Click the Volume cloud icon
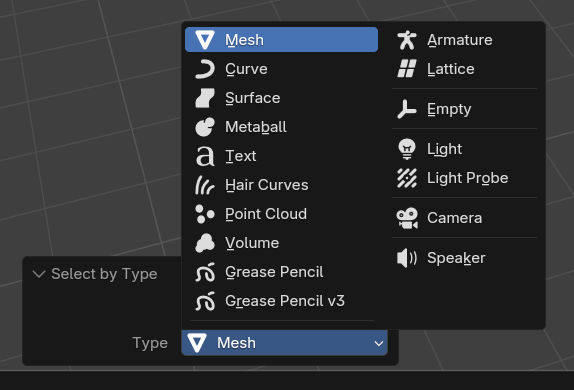 (205, 243)
